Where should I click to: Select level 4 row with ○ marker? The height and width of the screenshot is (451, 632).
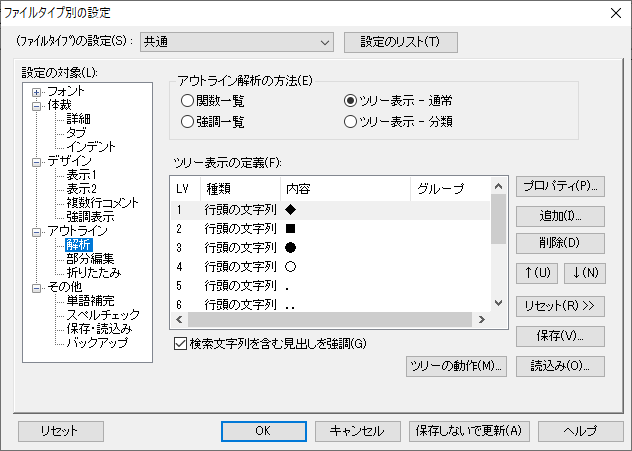[x=331, y=267]
